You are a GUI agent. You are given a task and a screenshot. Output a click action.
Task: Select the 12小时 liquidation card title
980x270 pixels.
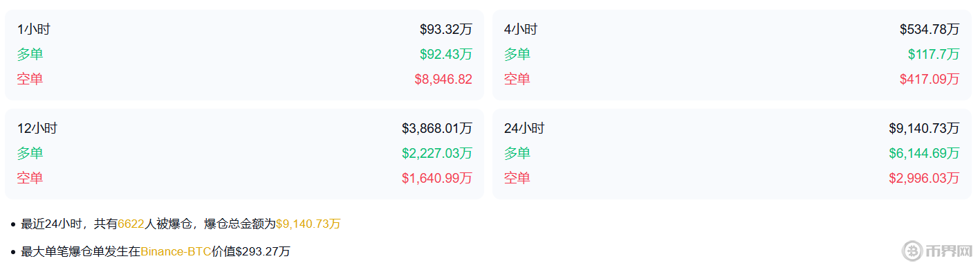[37, 128]
